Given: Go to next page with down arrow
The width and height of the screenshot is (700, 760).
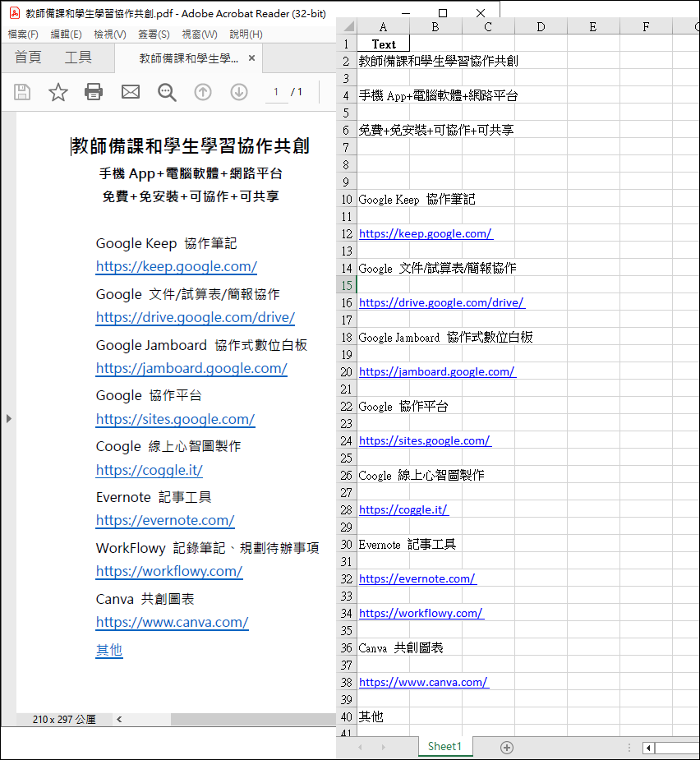Looking at the screenshot, I should (238, 91).
